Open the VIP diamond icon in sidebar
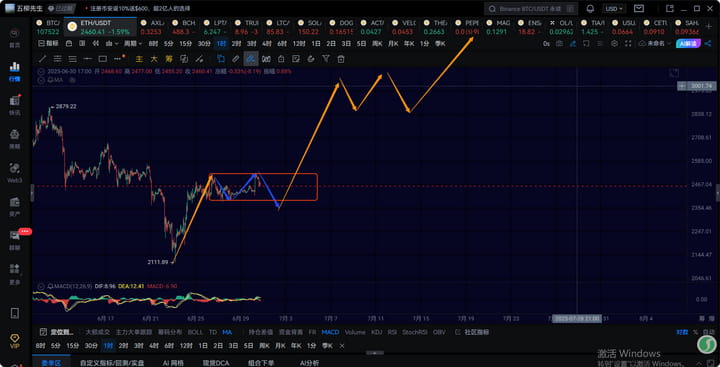The image size is (720, 367). point(15,341)
